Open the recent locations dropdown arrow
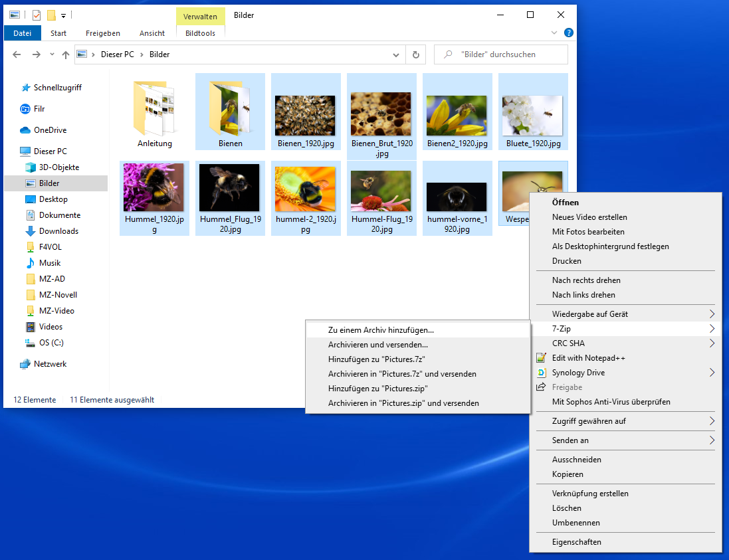The width and height of the screenshot is (729, 560). click(x=52, y=55)
